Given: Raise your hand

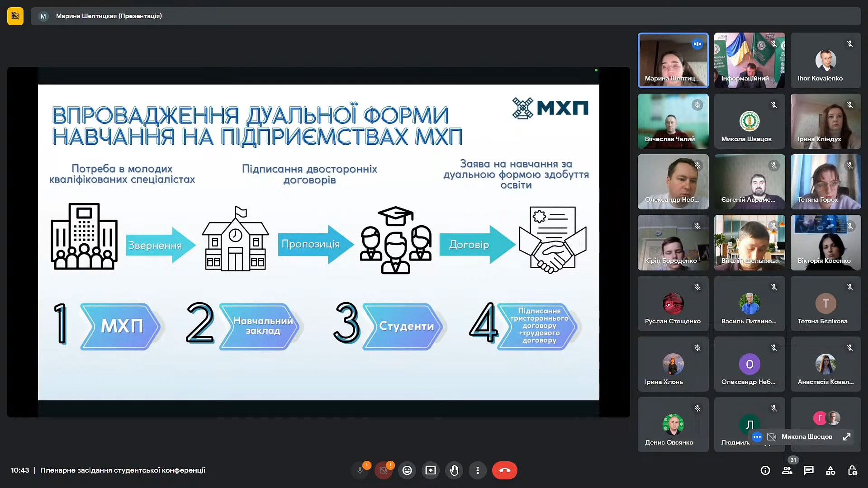Looking at the screenshot, I should point(454,470).
